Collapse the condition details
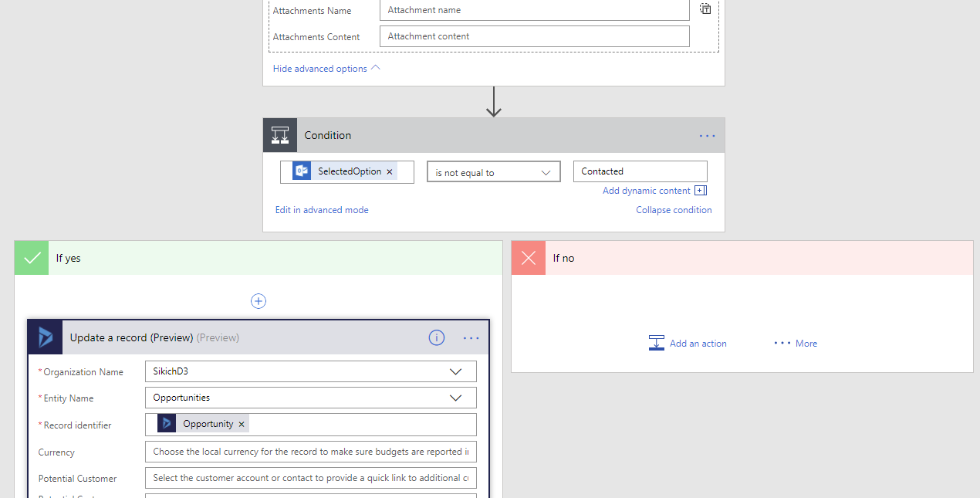 point(673,209)
